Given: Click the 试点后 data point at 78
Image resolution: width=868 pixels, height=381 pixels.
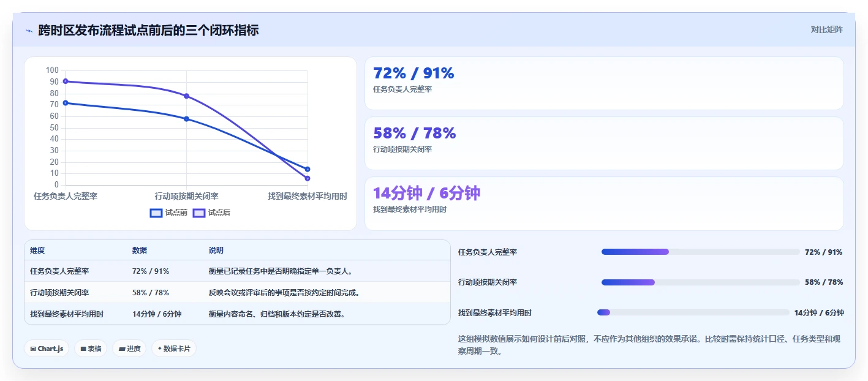Looking at the screenshot, I should click(186, 96).
